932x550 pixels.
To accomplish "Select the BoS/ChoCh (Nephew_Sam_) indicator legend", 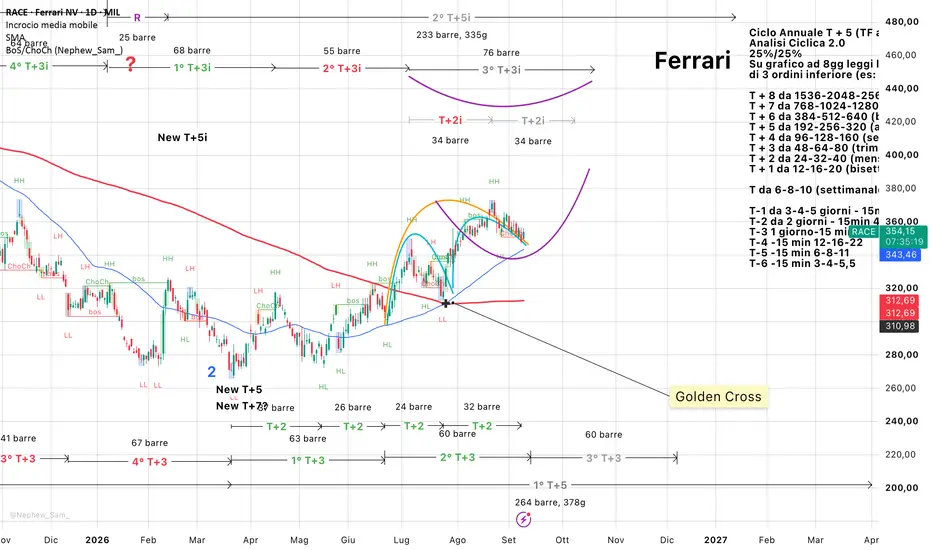I will [64, 50].
